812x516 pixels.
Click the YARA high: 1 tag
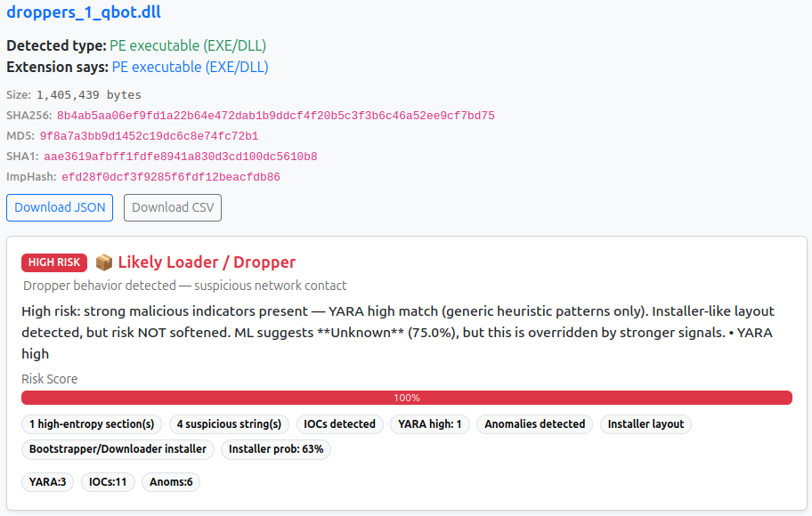pyautogui.click(x=429, y=423)
